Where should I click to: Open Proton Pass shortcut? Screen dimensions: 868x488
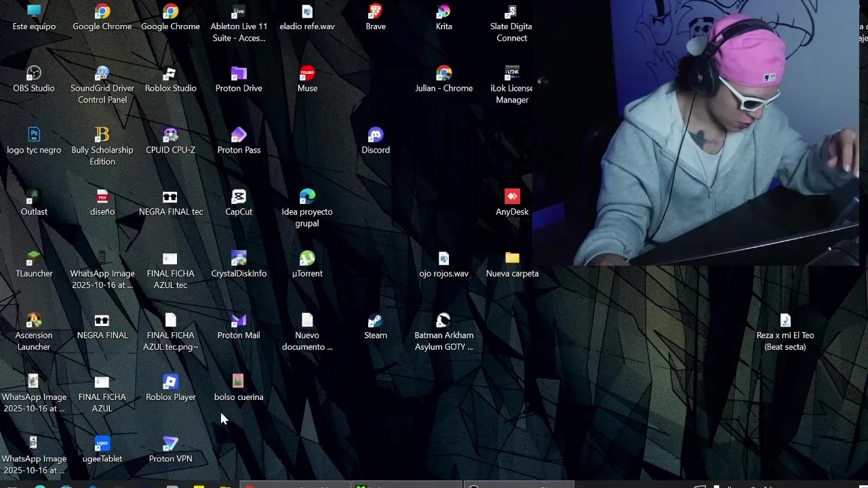(239, 142)
